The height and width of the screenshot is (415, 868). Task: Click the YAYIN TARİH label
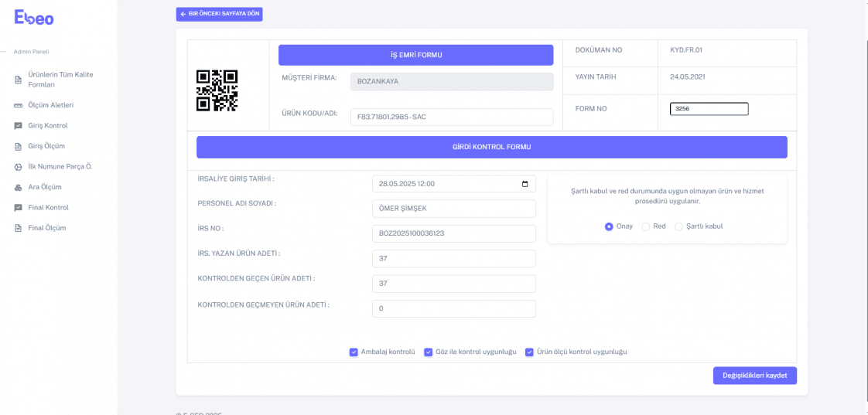pyautogui.click(x=596, y=77)
